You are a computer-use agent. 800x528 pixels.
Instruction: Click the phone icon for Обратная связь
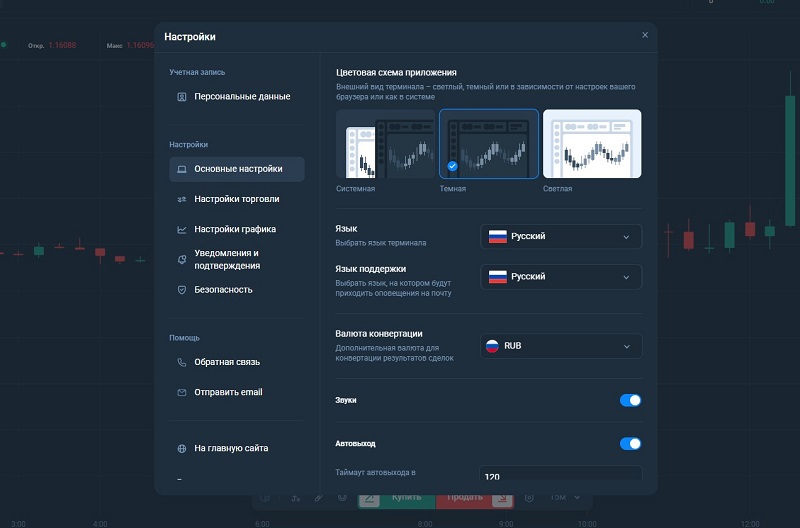(x=182, y=362)
